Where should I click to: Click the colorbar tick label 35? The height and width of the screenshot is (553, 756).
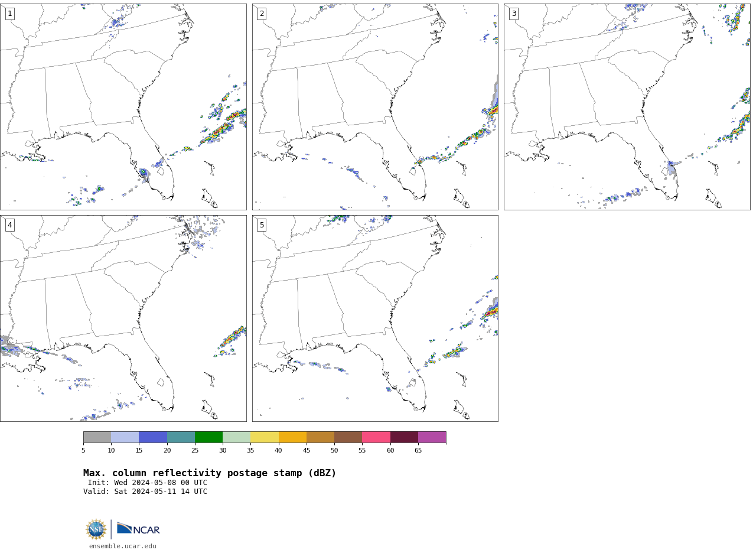250,451
